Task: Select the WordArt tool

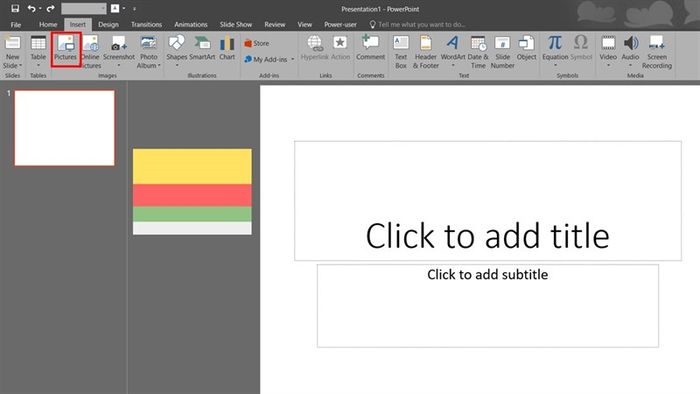Action: point(453,50)
